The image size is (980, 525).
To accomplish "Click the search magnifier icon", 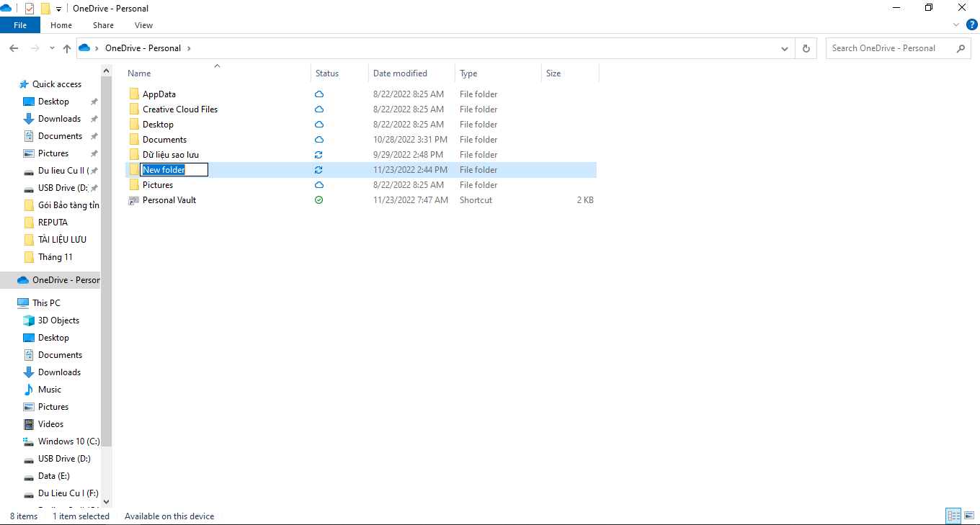I will 961,48.
